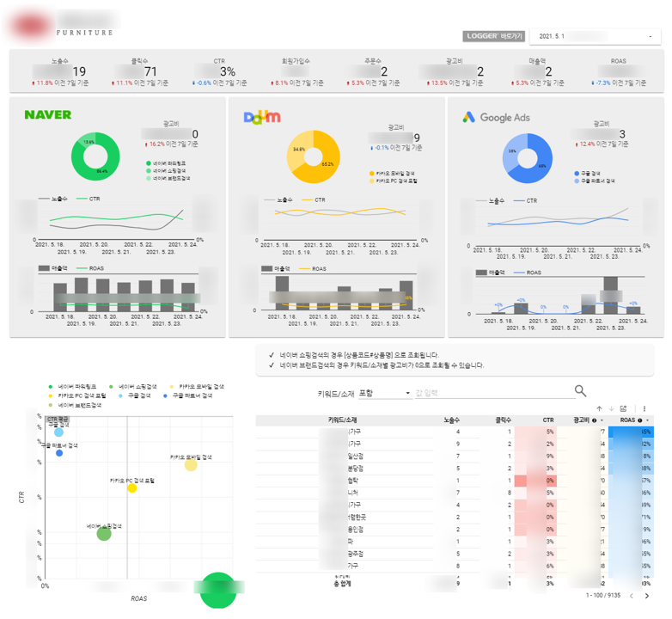The image size is (672, 619).
Task: Click the 카카오 PC 검색 포털 bubble
Action: click(x=132, y=488)
